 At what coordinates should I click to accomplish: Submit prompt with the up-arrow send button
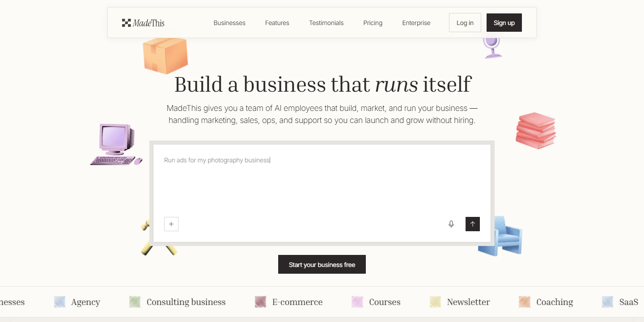[x=473, y=224]
